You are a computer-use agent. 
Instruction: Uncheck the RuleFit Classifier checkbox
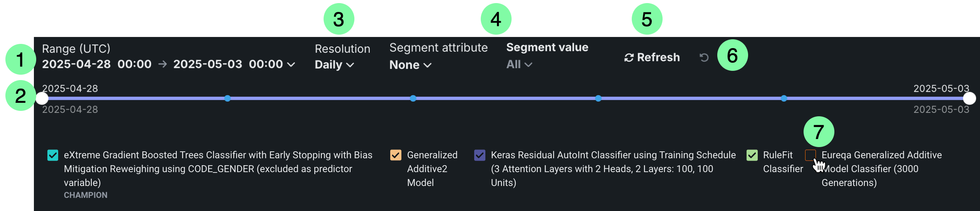click(x=752, y=155)
